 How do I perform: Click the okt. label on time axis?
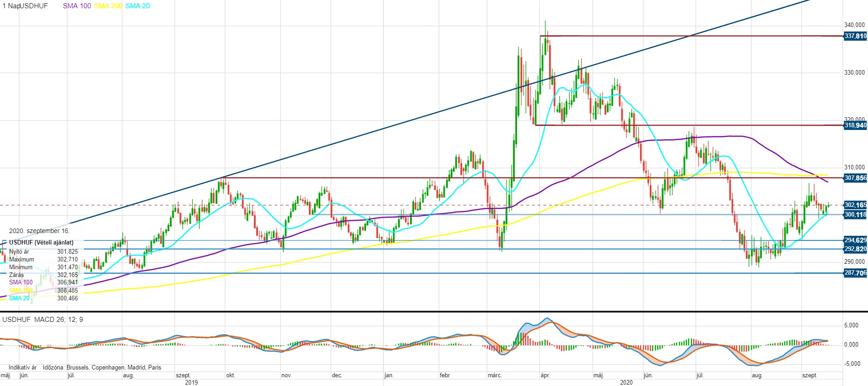tap(231, 375)
